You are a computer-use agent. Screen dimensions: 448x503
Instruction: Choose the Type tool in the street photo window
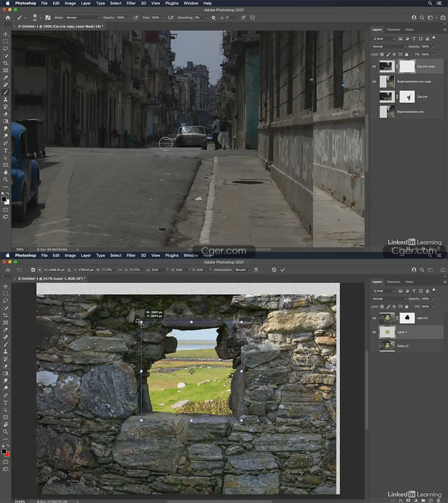point(6,150)
